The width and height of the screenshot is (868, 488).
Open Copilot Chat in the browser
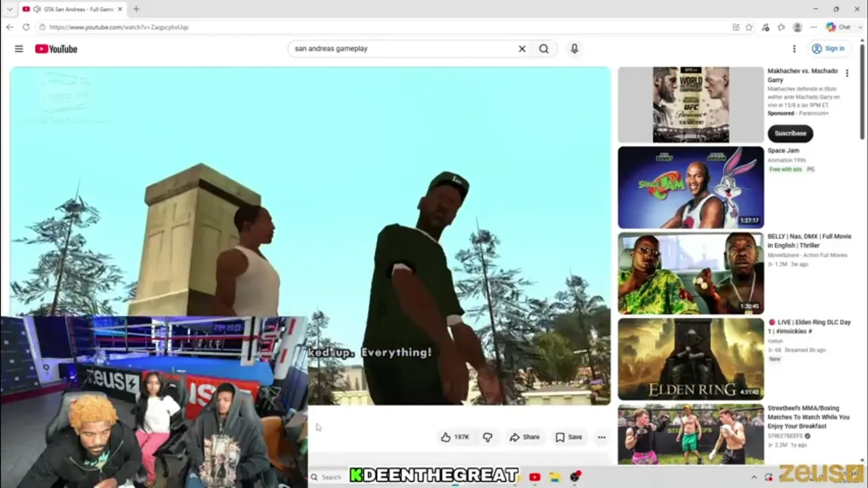(x=838, y=27)
